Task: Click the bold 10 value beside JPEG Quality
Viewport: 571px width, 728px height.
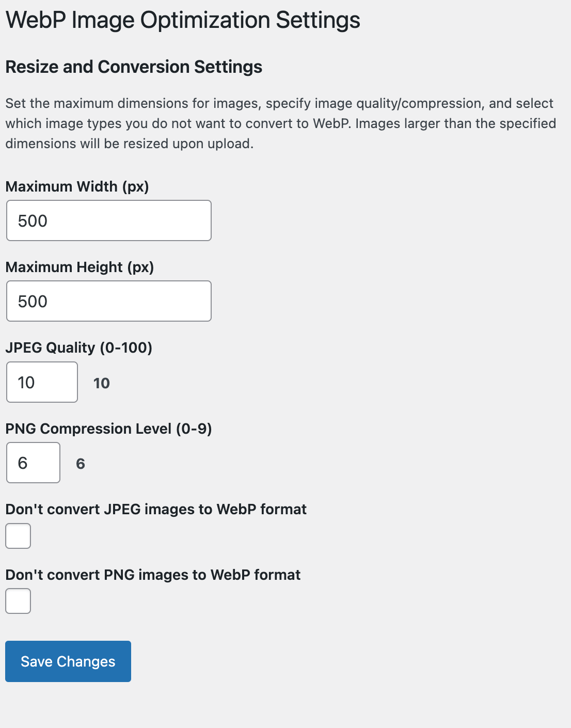Action: click(x=102, y=383)
